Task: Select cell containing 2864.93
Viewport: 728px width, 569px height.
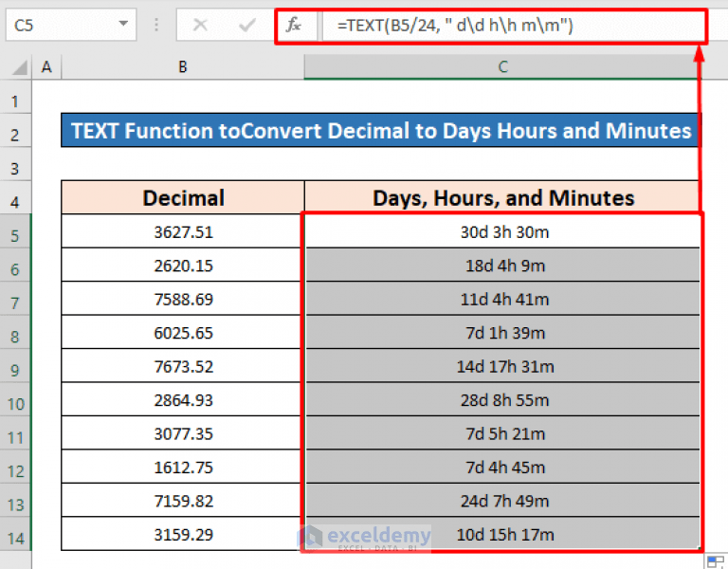Action: [x=183, y=400]
